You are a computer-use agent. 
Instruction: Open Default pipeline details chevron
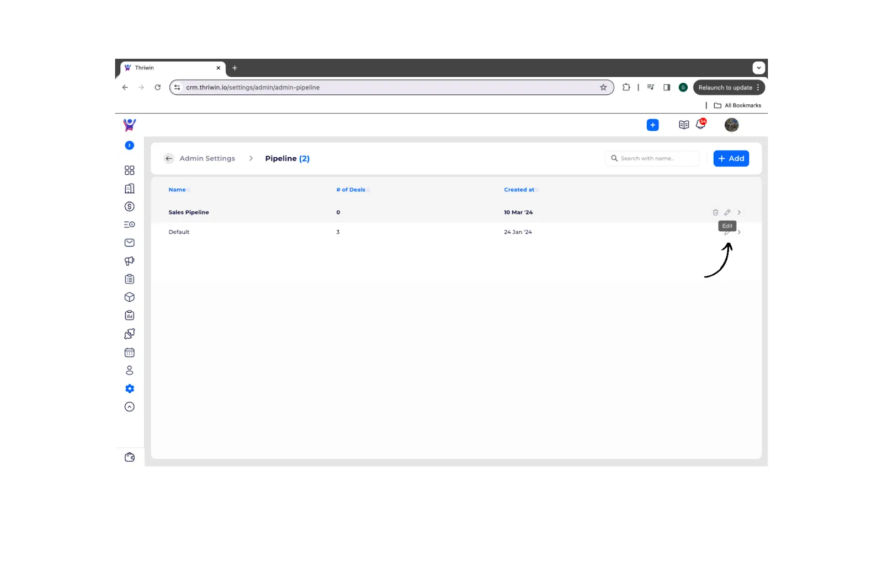tap(739, 232)
